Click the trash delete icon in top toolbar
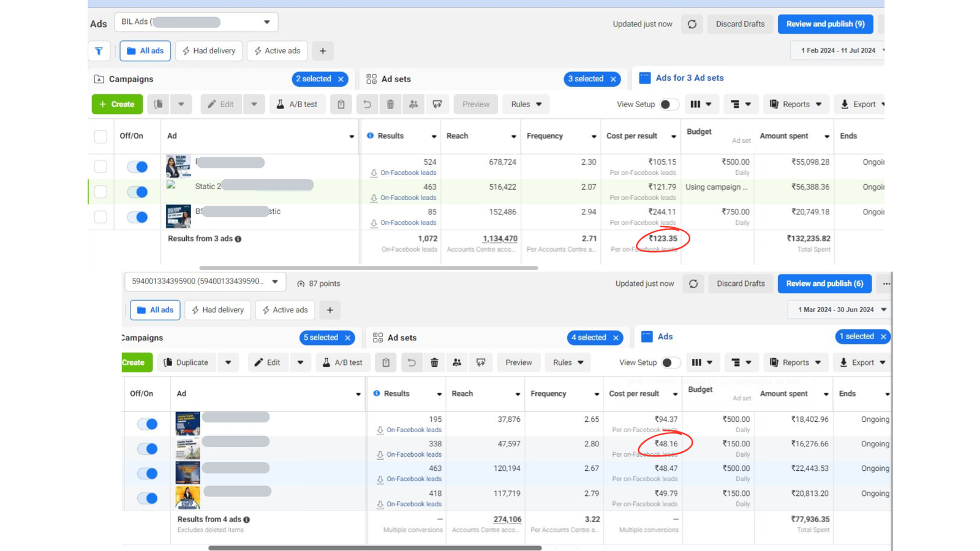This screenshot has width=980, height=551. (390, 104)
